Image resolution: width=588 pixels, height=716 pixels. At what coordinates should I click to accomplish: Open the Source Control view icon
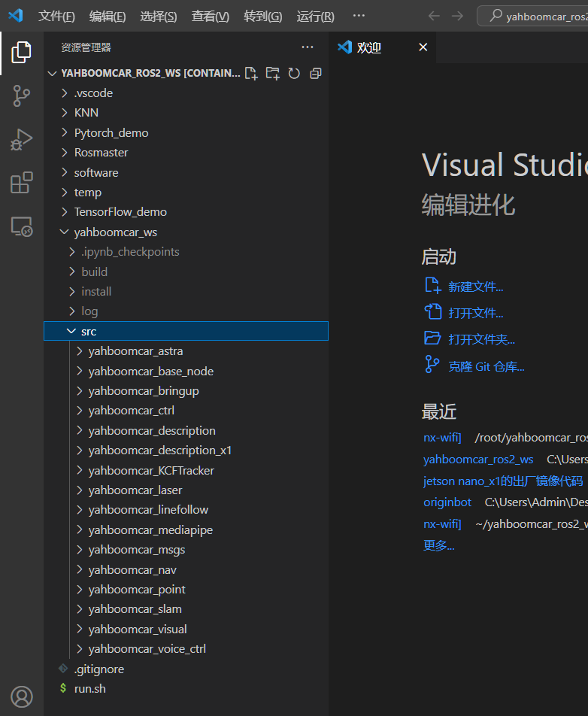tap(21, 96)
